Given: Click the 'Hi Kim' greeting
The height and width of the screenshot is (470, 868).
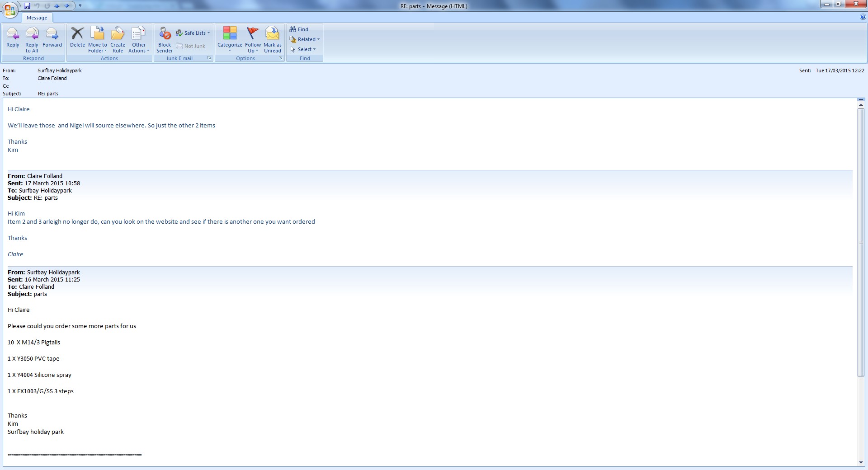Looking at the screenshot, I should [16, 213].
